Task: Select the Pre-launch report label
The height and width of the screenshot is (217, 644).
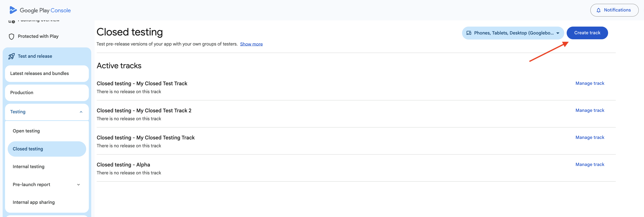Action: click(32, 185)
